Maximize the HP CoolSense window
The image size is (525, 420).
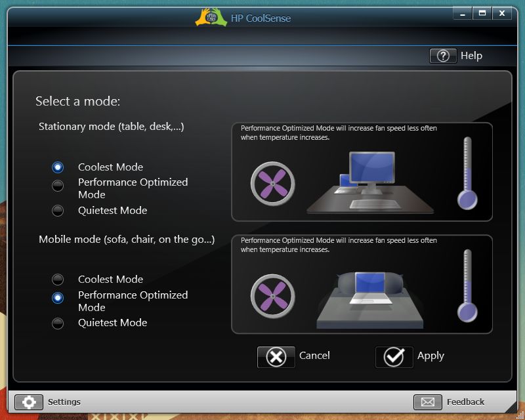tap(482, 13)
